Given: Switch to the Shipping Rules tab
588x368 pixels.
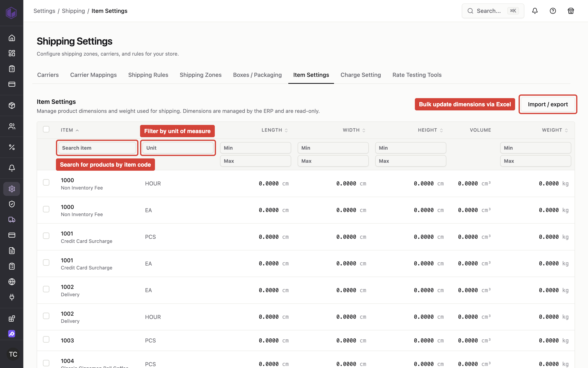Looking at the screenshot, I should tap(148, 75).
